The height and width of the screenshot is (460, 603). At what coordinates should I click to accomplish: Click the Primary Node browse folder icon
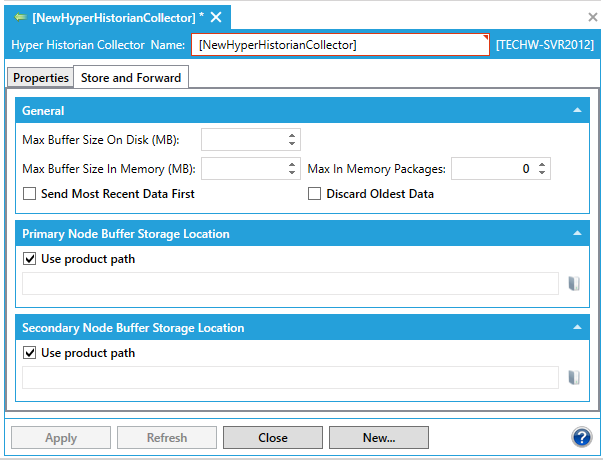(574, 284)
